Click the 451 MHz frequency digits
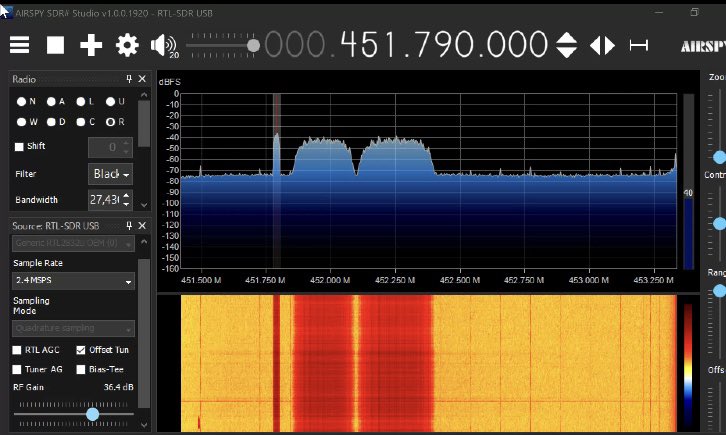Screen dimensions: 726x435 tap(368, 45)
